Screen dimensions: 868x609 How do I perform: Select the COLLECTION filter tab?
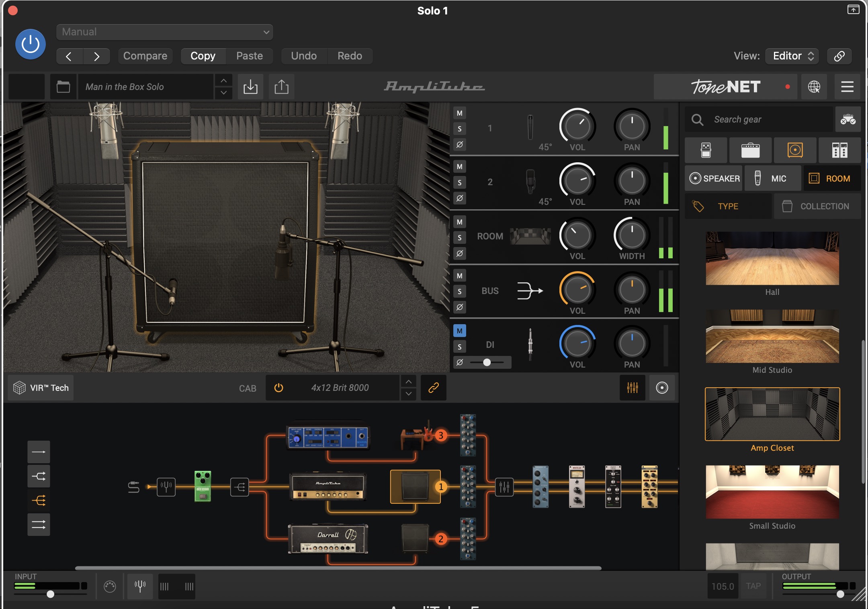tap(817, 206)
